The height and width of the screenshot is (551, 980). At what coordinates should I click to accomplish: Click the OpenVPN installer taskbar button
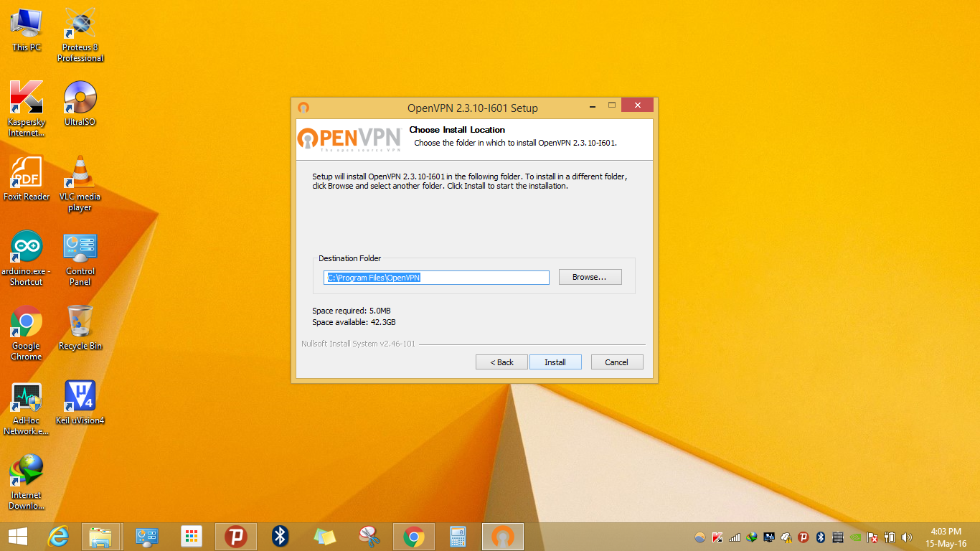coord(502,537)
